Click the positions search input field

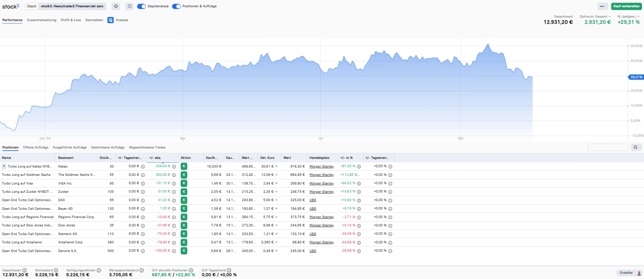pyautogui.click(x=608, y=147)
